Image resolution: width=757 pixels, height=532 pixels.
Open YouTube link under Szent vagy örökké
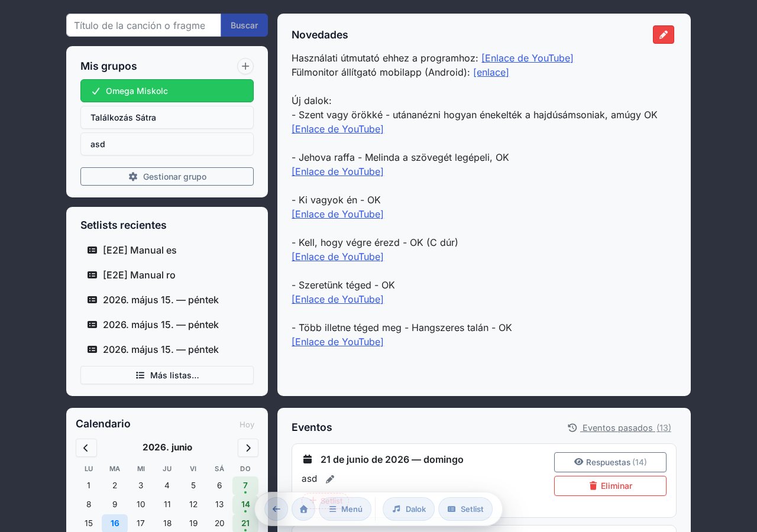point(338,129)
